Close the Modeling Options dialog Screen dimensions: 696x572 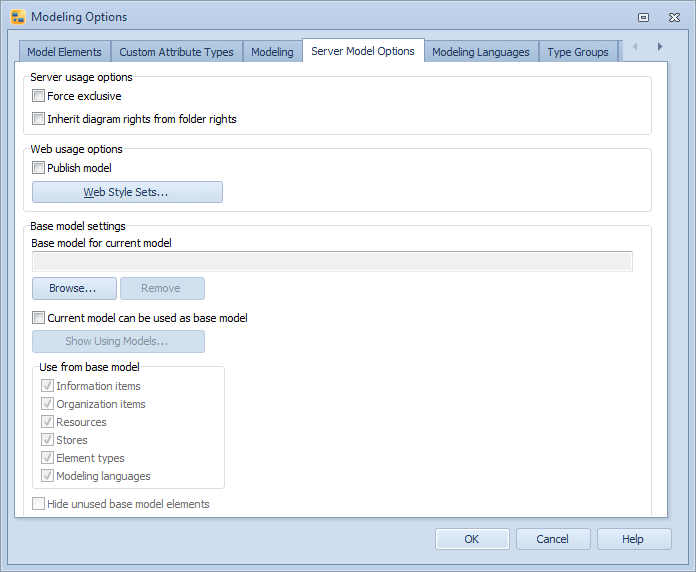tap(674, 17)
